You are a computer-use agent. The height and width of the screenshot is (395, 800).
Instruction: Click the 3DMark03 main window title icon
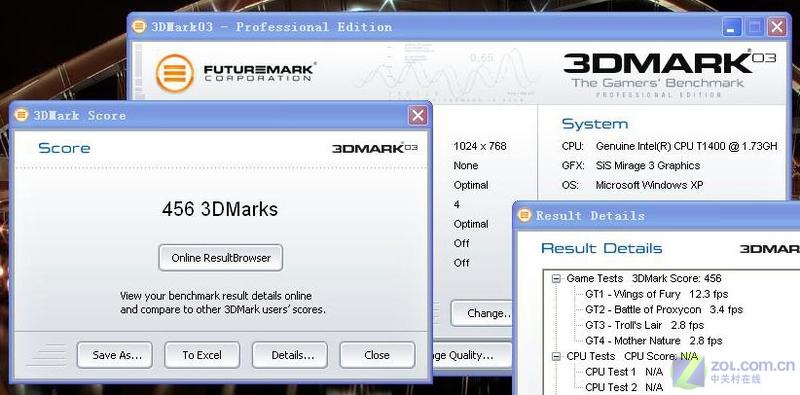point(139,27)
